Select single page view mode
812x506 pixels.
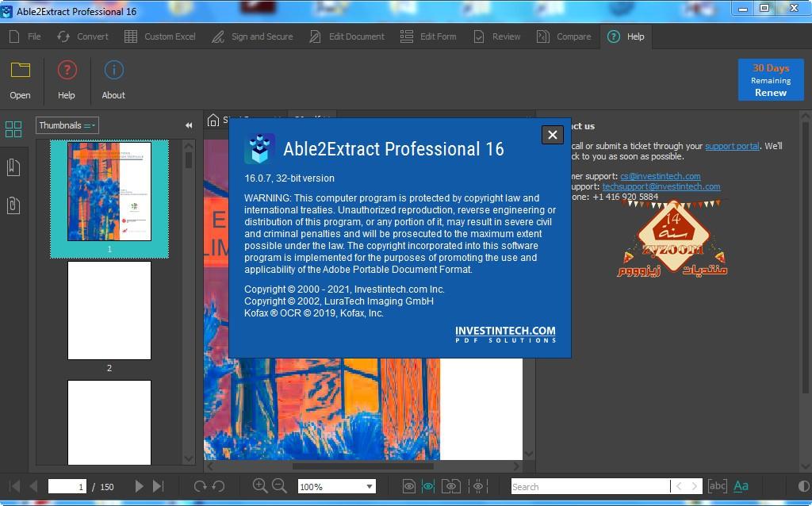tap(409, 486)
